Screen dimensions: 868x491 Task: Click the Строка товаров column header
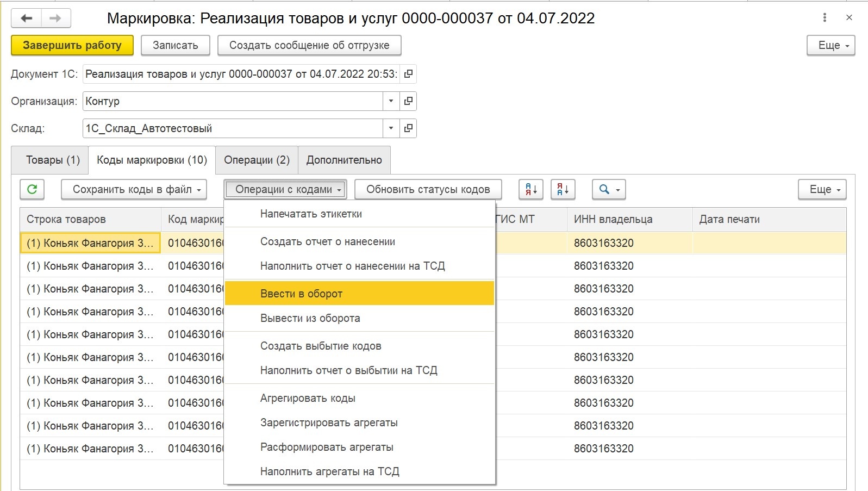[90, 219]
